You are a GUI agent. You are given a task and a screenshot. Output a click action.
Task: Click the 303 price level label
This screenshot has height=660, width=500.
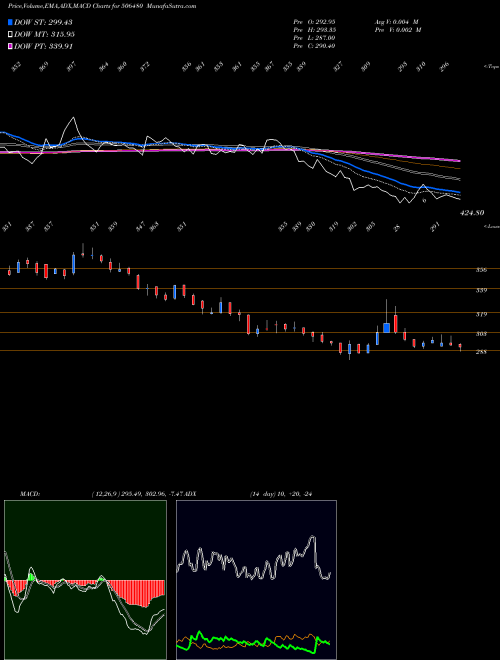pyautogui.click(x=481, y=334)
